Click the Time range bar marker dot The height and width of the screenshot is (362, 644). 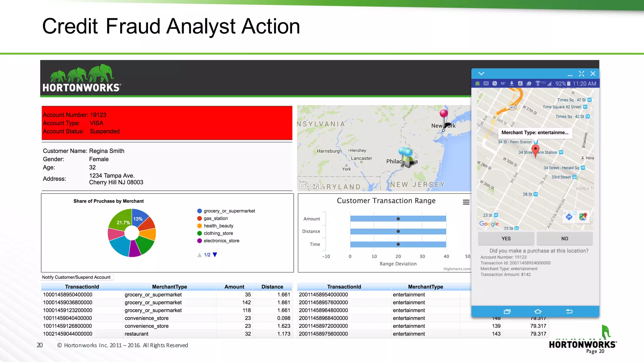398,244
